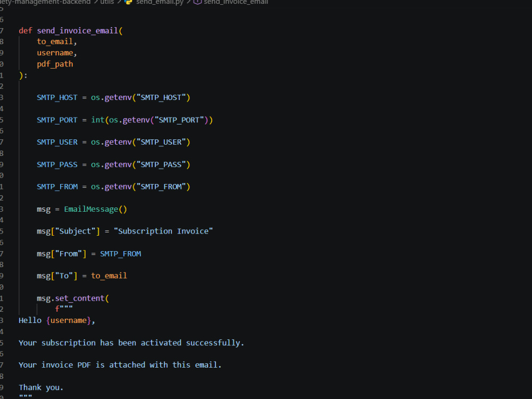Click getenv on the SMTP_FROM line
The height and width of the screenshot is (399, 532).
point(118,187)
